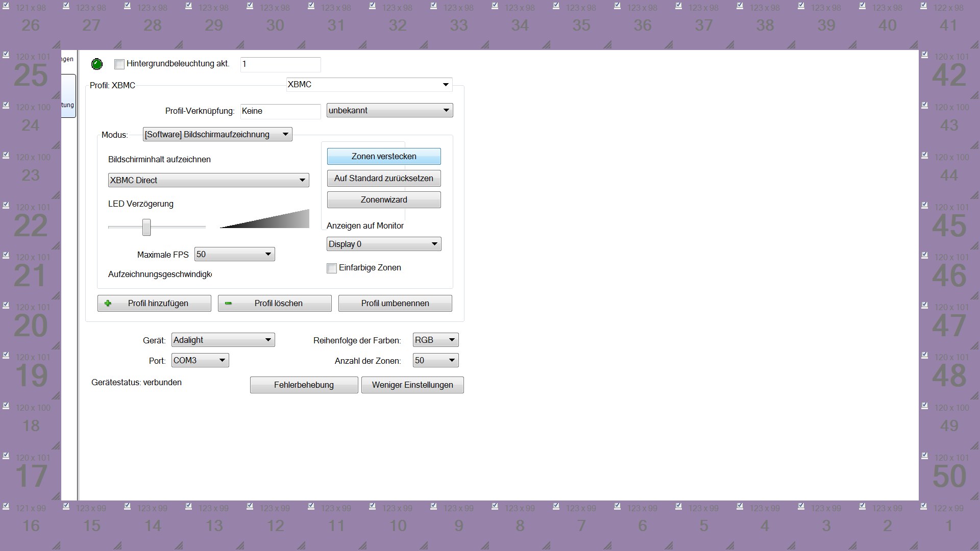
Task: Click the Reihenfolge der Farben label
Action: [x=357, y=340]
